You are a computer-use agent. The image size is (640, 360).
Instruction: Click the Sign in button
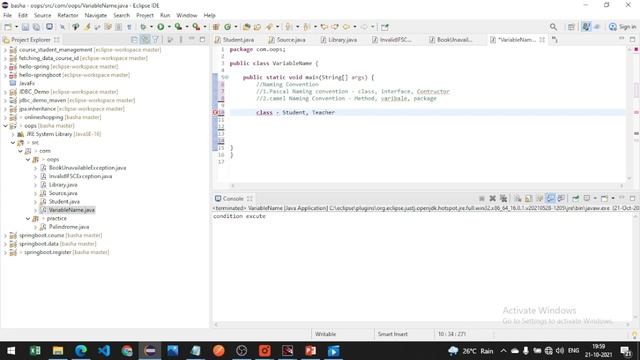coord(622,27)
